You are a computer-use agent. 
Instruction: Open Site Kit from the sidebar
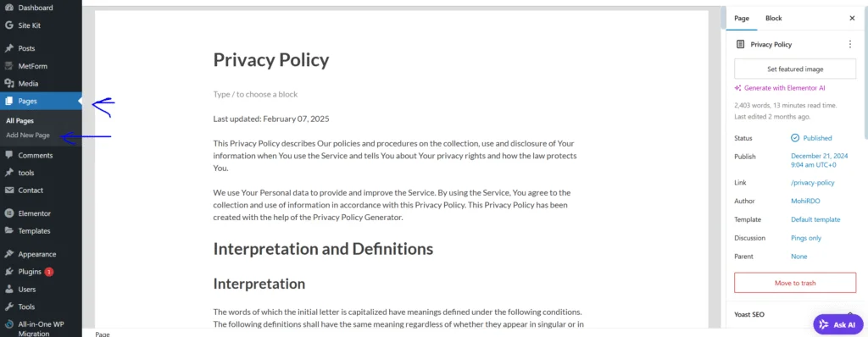point(29,25)
